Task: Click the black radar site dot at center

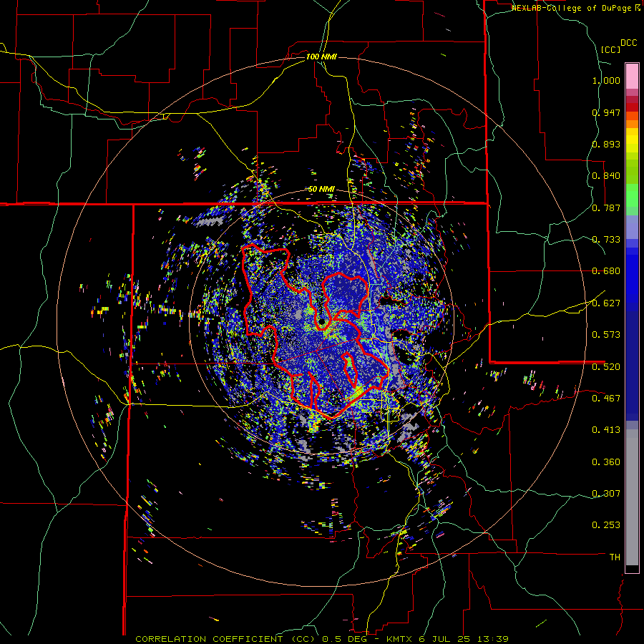Action: coord(322,323)
